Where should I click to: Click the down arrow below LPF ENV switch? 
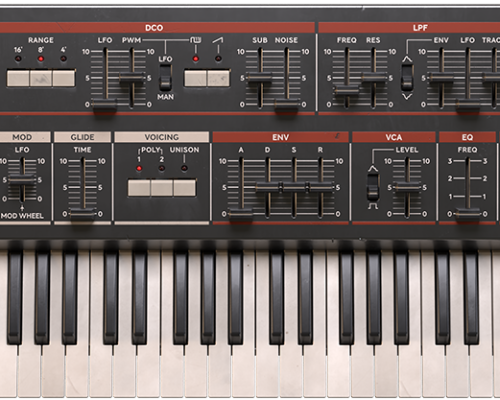coord(407,97)
